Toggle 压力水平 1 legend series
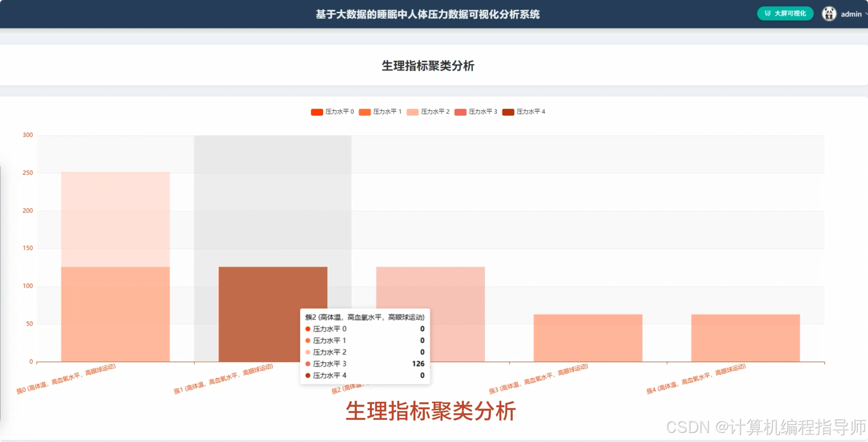The image size is (868, 442). coord(380,112)
